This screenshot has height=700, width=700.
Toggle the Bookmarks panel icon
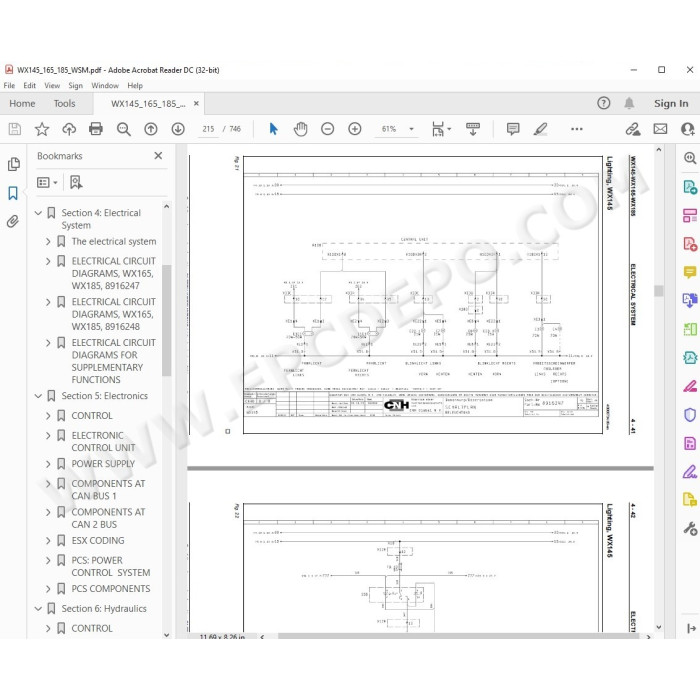click(x=13, y=193)
